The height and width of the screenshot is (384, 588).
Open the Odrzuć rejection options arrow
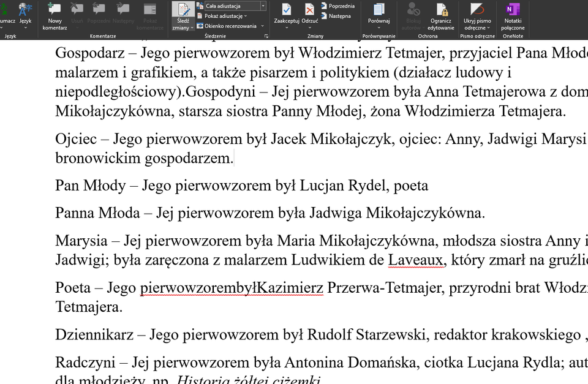click(309, 27)
